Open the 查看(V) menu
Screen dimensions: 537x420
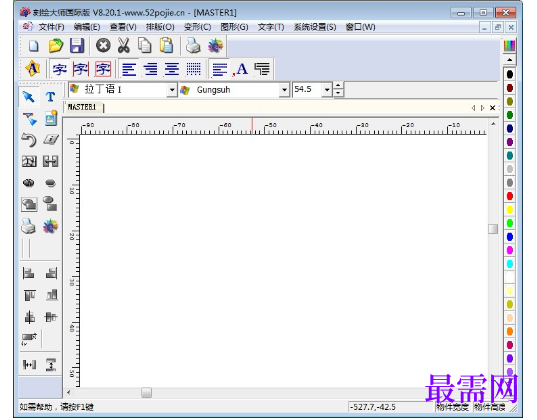(123, 27)
